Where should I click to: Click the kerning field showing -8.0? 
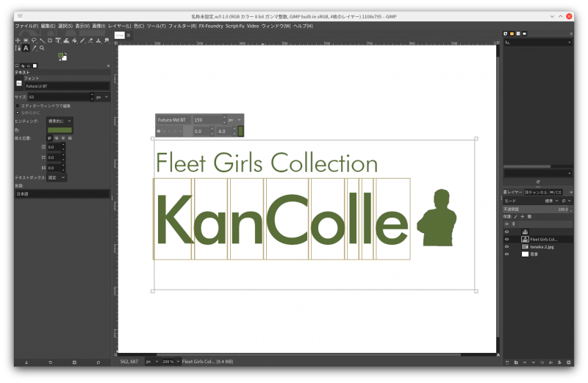point(225,132)
